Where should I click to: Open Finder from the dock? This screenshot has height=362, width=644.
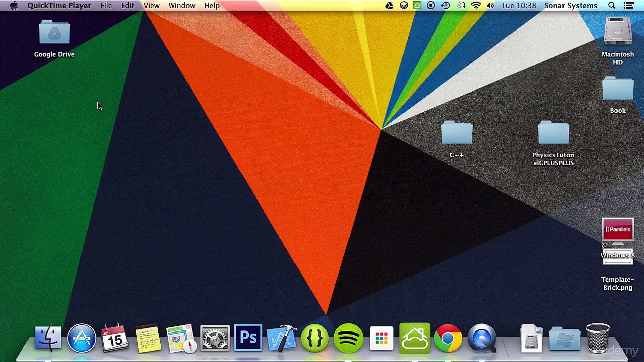[x=48, y=338]
